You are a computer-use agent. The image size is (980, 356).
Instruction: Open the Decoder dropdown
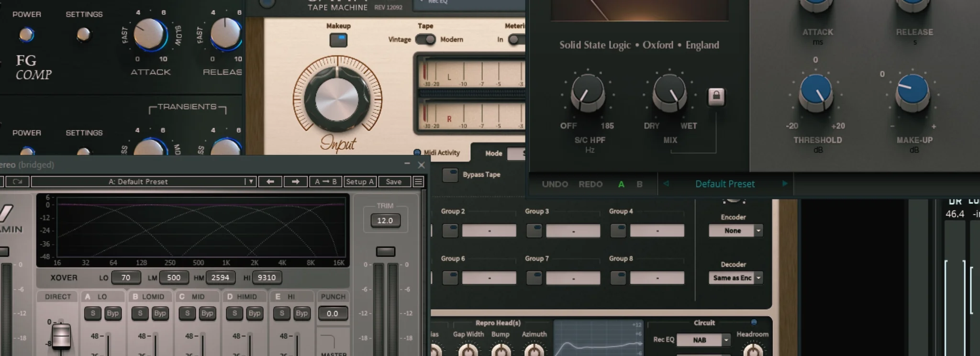click(735, 278)
